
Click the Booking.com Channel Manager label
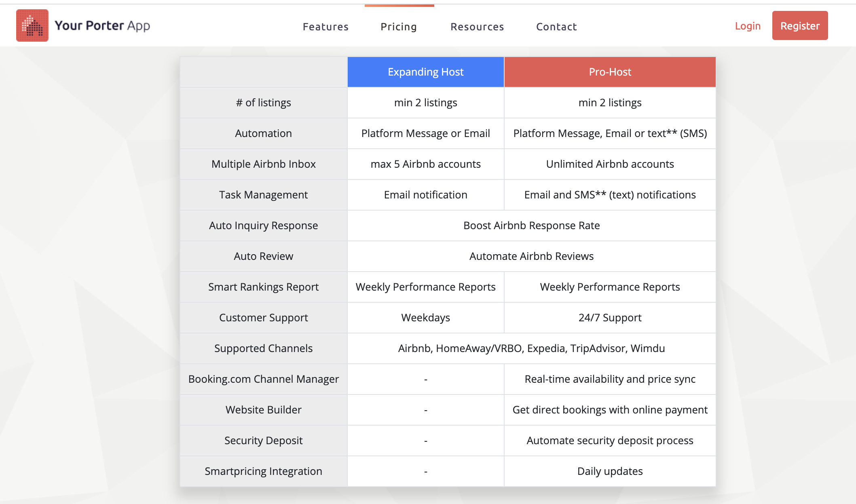264,379
